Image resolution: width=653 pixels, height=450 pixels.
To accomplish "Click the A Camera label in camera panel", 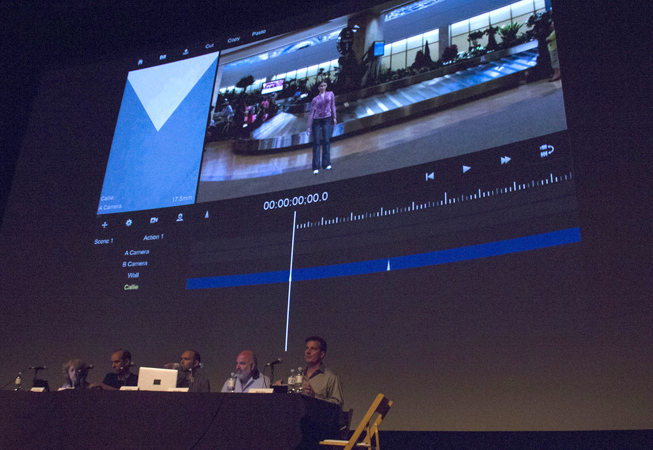I will [110, 207].
